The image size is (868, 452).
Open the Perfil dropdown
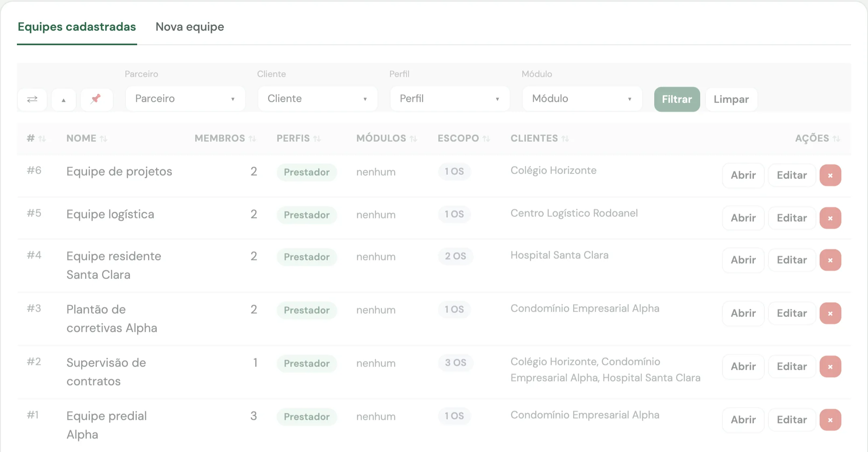pos(450,99)
